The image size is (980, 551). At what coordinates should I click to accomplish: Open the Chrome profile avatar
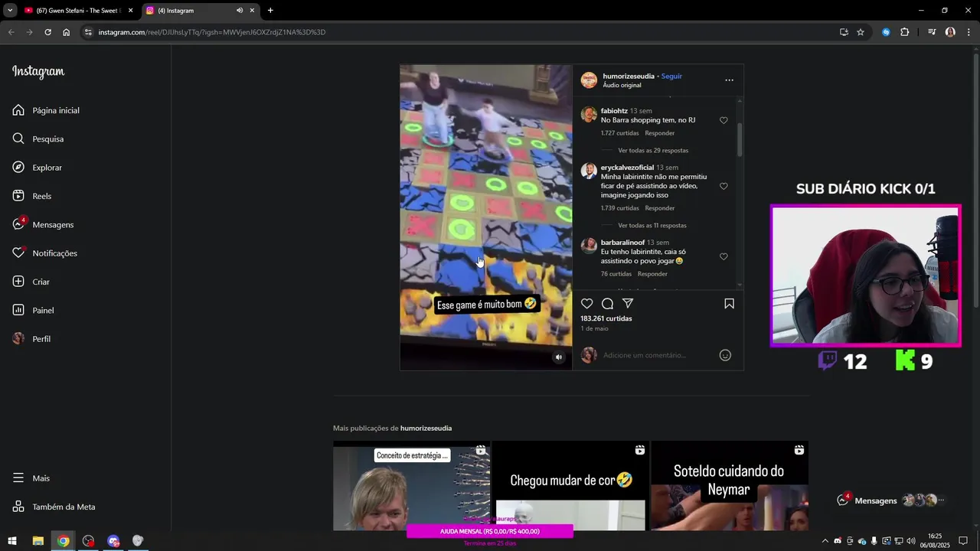(950, 32)
